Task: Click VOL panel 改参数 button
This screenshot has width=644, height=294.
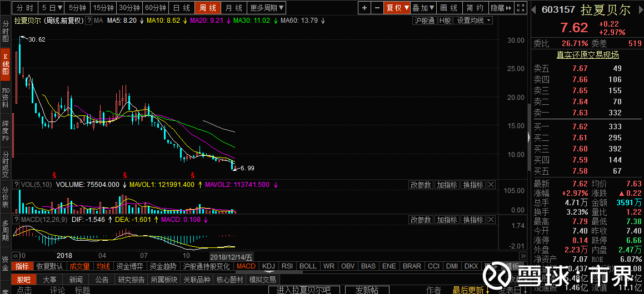Action: click(421, 185)
